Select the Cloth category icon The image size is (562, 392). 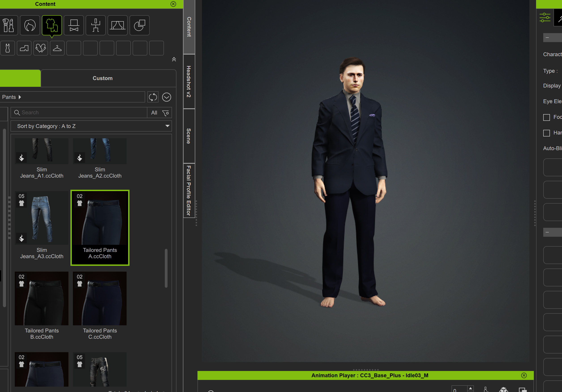pos(52,25)
